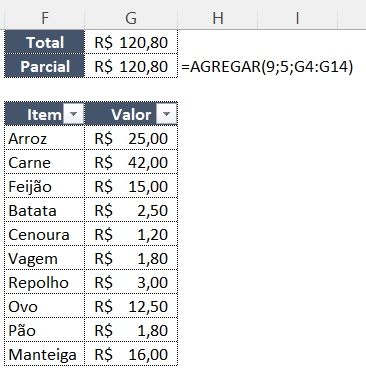Select column H header
Screen dimensions: 366x376
point(218,18)
